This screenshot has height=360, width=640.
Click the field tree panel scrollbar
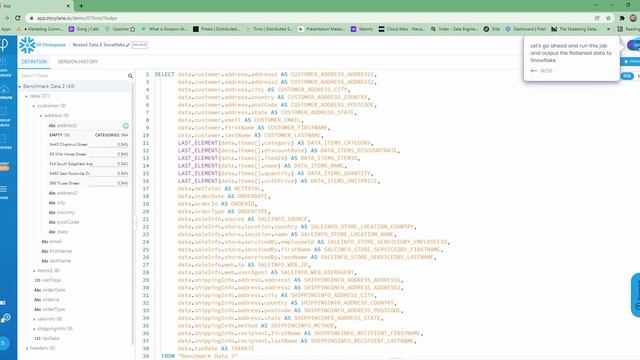pyautogui.click(x=133, y=212)
